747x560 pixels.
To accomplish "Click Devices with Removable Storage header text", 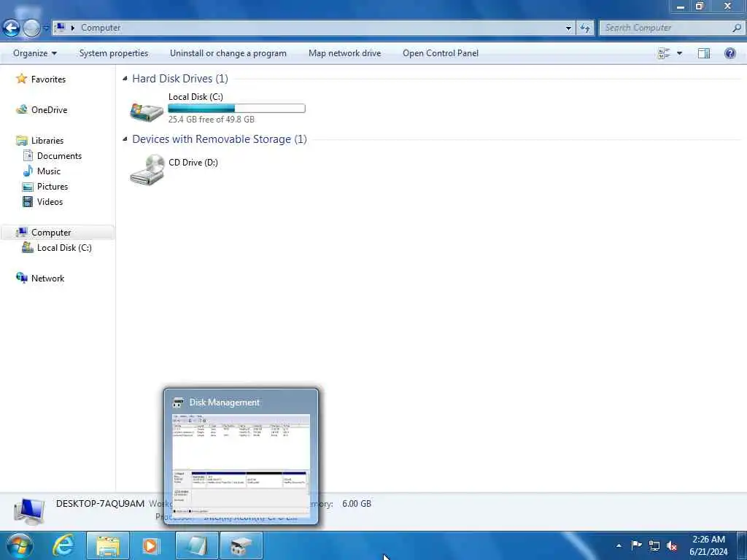I will (219, 139).
